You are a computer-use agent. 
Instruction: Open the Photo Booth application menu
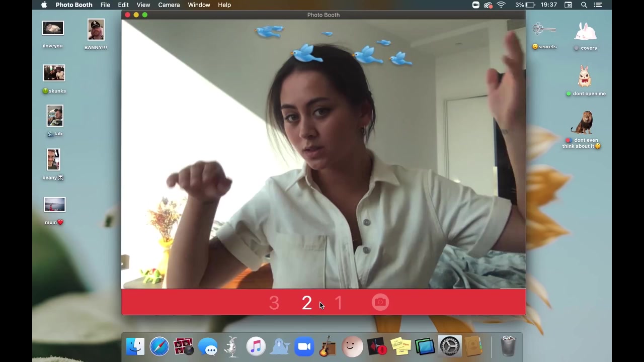[x=74, y=5]
